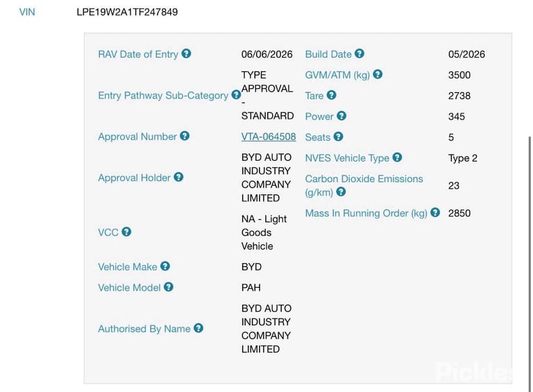The width and height of the screenshot is (533, 392).
Task: Click the Vehicle Model help icon
Action: pos(169,287)
